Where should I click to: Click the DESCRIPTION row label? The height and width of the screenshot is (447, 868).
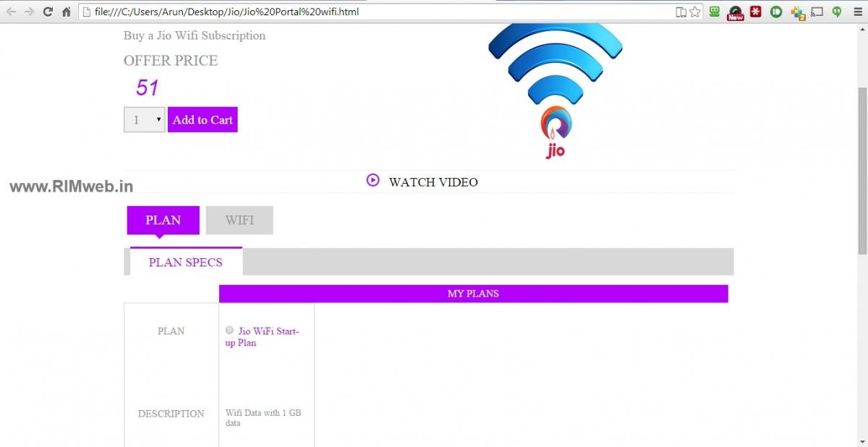pyautogui.click(x=171, y=414)
